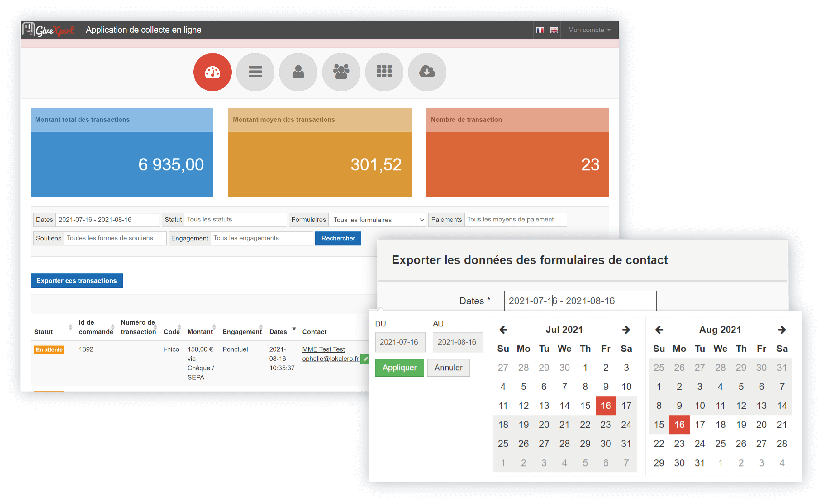Select July 10 in Jul 2021 calendar
The image size is (828, 504).
point(626,387)
